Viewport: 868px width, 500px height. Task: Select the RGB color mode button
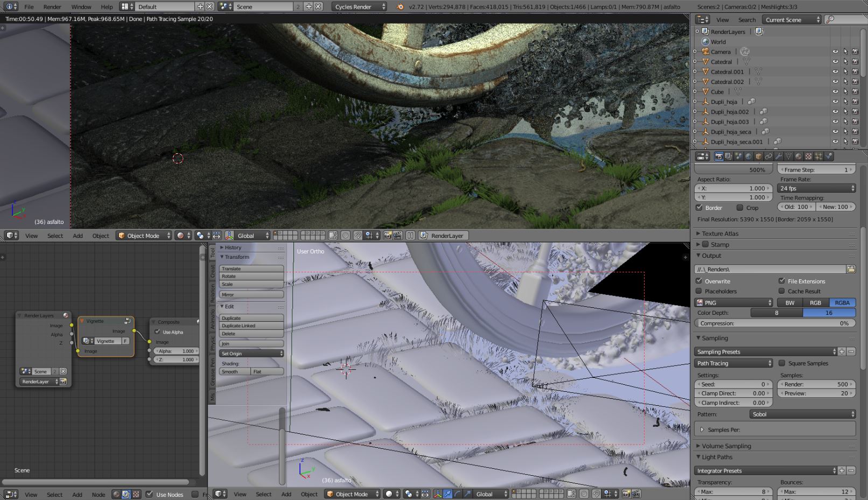pyautogui.click(x=815, y=303)
